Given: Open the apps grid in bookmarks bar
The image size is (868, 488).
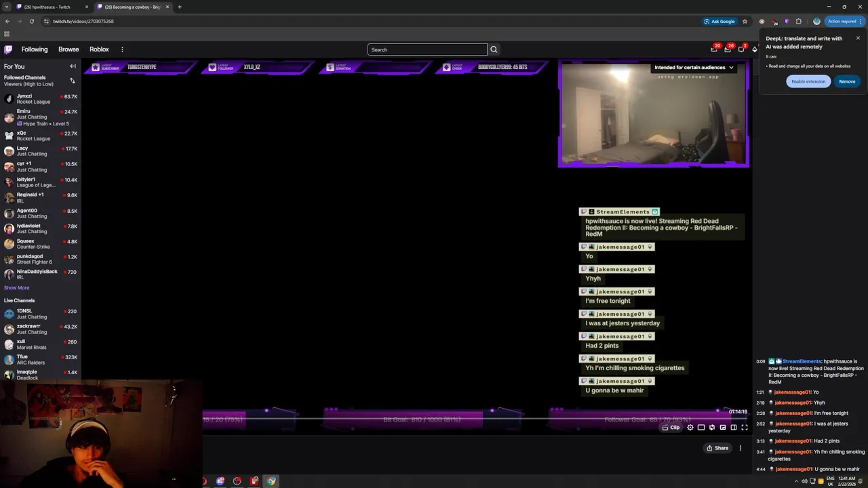Looking at the screenshot, I should (x=7, y=33).
